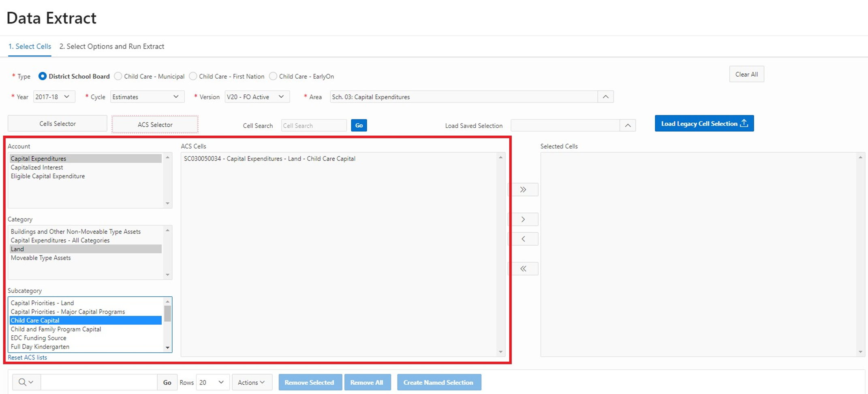This screenshot has width=868, height=394.
Task: Open the Version dropdown
Action: pyautogui.click(x=257, y=97)
